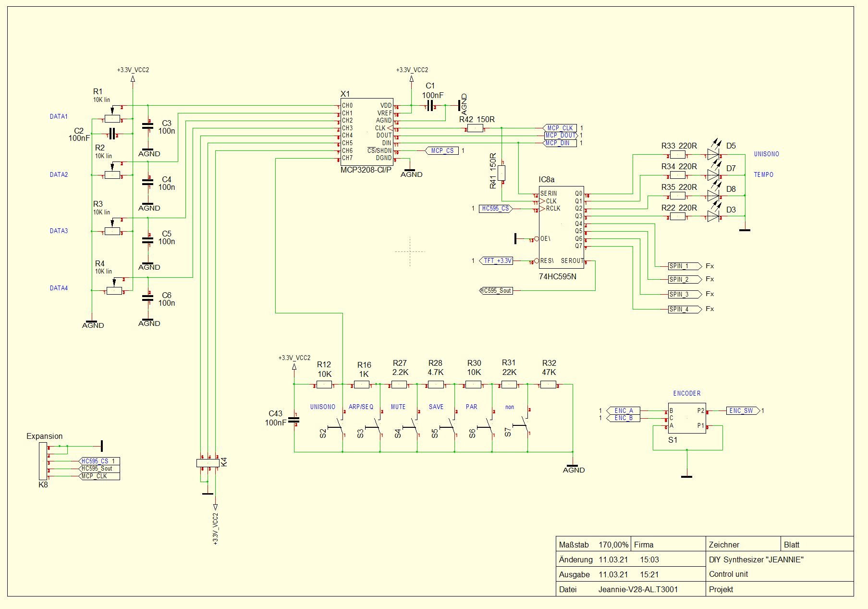Click the SPIN_4 output label
Viewport: 868px width, 609px height.
[685, 309]
